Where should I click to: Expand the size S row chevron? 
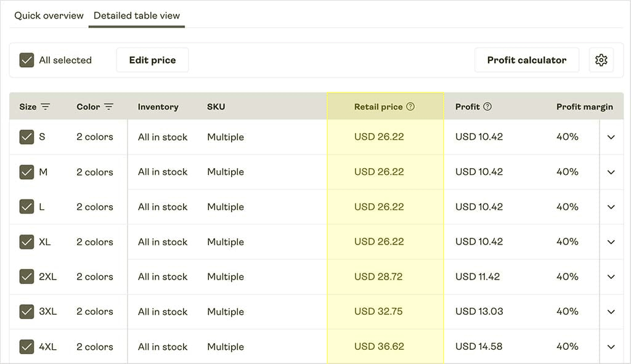tap(611, 137)
